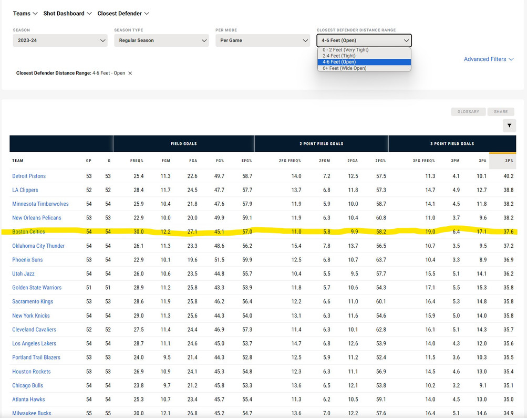Image resolution: width=527 pixels, height=420 pixels.
Task: Sort by FREQ% column header
Action: (137, 161)
